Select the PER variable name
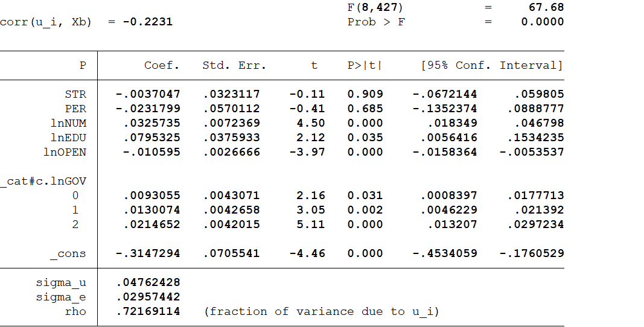Screen dimensions: 644x327 pos(75,109)
